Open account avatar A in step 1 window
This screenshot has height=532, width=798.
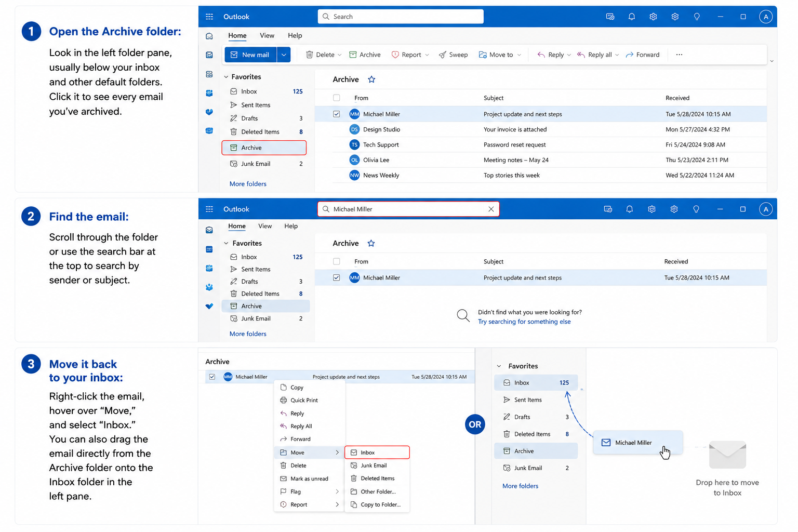coord(765,17)
